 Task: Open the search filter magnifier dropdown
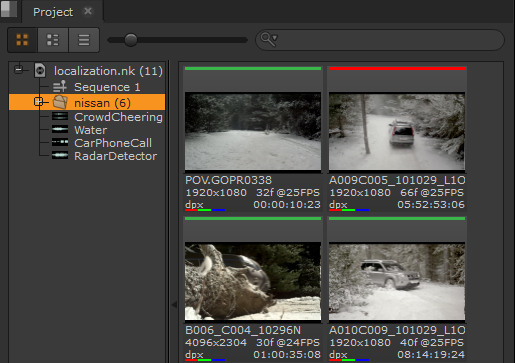tap(269, 39)
